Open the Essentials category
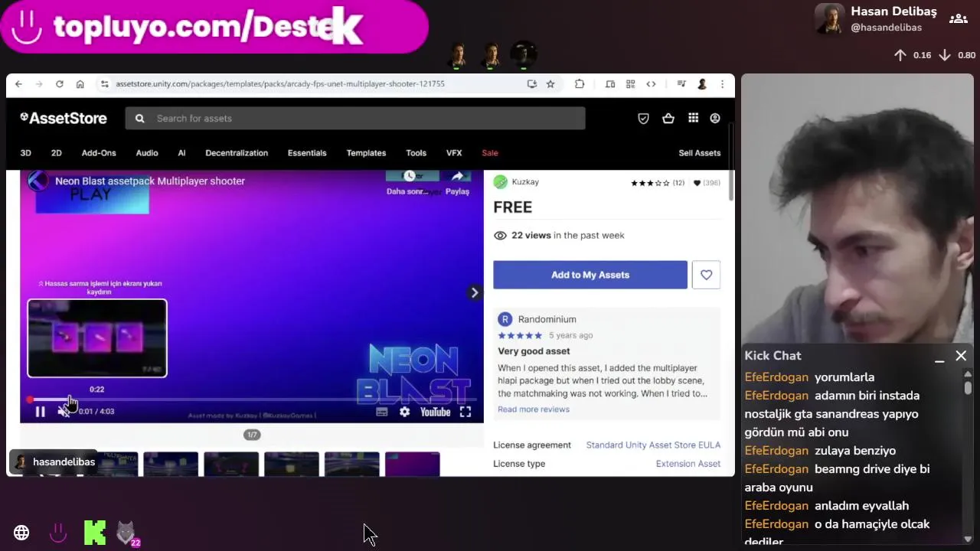 click(307, 153)
